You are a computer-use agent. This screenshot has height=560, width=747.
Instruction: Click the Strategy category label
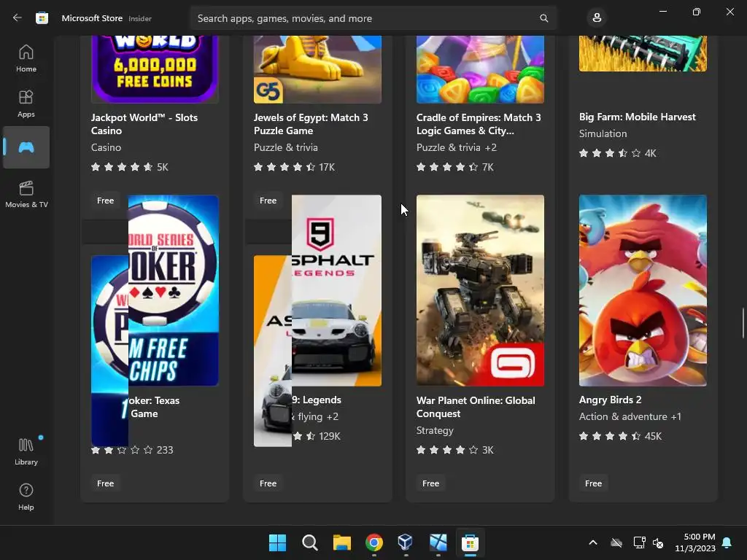click(x=435, y=430)
